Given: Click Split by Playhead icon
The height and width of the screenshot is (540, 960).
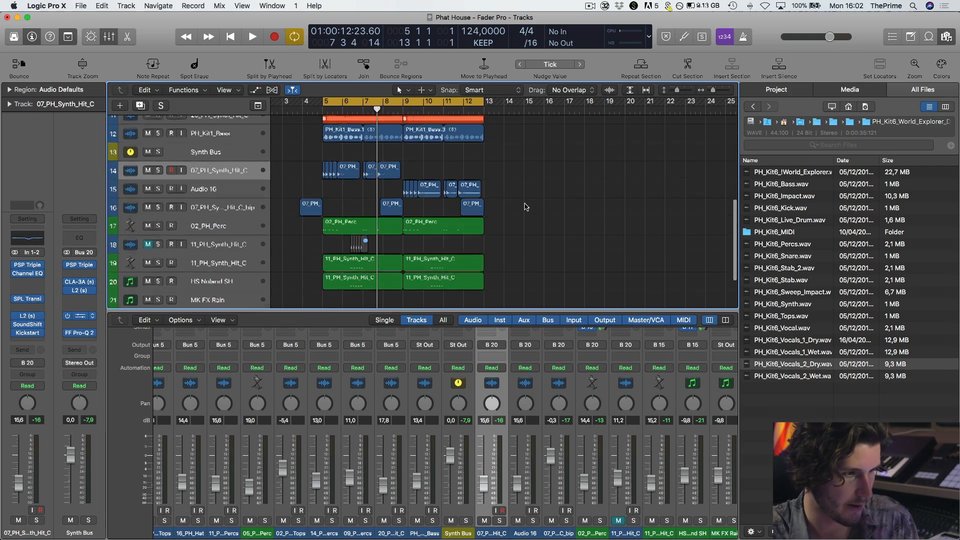Looking at the screenshot, I should tap(269, 64).
